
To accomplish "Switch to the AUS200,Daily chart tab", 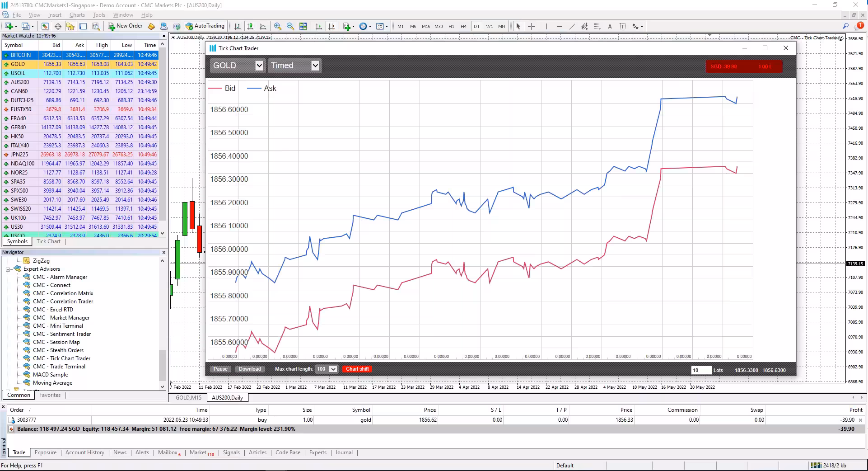I will [x=227, y=398].
